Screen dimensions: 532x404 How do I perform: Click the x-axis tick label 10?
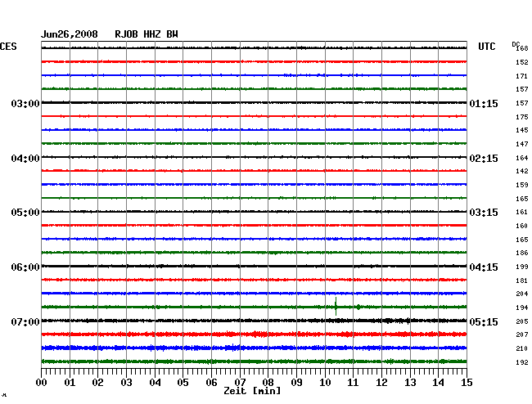pos(325,383)
